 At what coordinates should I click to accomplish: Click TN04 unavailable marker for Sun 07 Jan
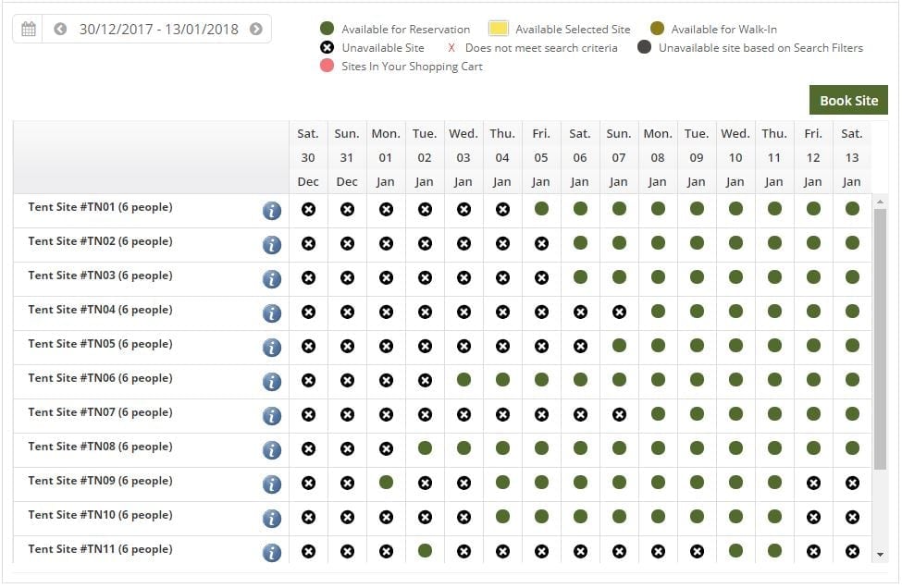click(619, 312)
